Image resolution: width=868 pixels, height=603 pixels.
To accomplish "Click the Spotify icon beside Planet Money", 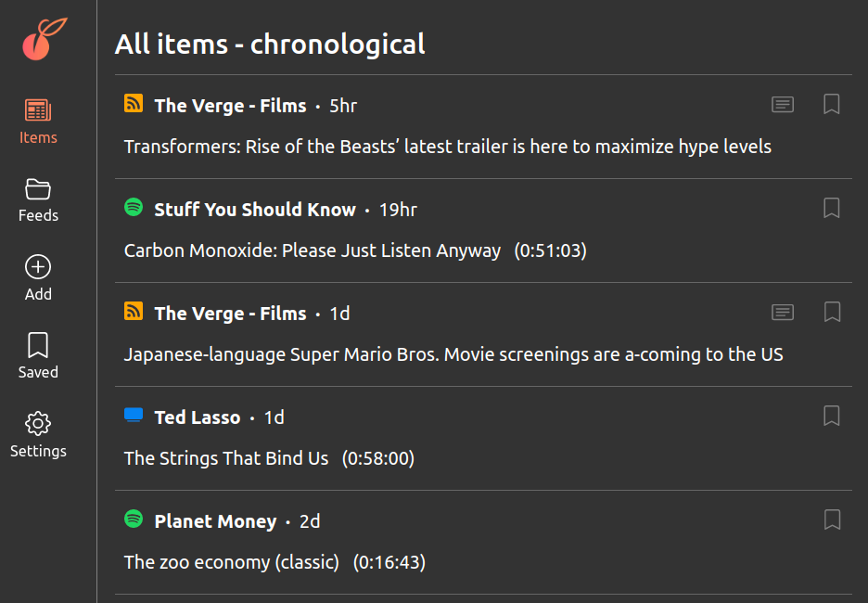I will pos(134,519).
